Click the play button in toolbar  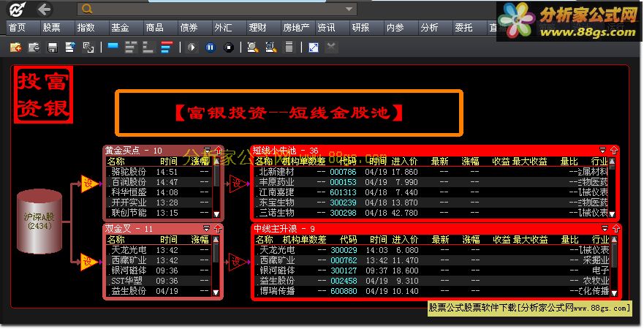pyautogui.click(x=192, y=48)
